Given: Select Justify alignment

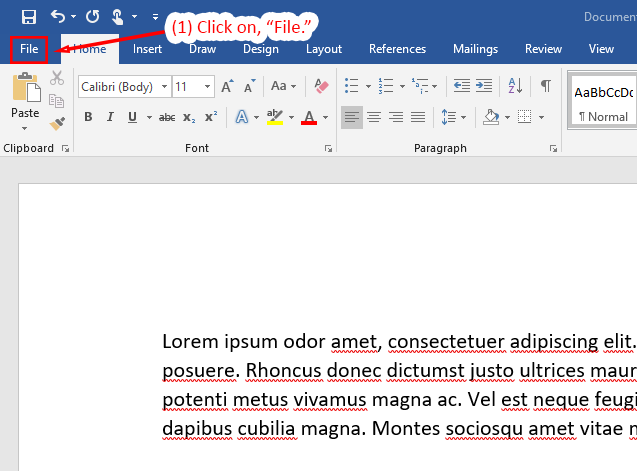Looking at the screenshot, I should pyautogui.click(x=418, y=117).
